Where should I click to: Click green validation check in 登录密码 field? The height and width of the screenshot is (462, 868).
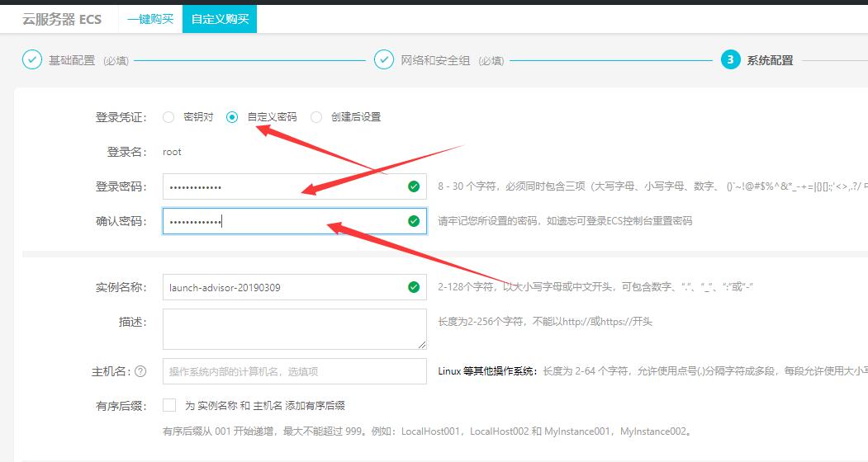(x=414, y=186)
